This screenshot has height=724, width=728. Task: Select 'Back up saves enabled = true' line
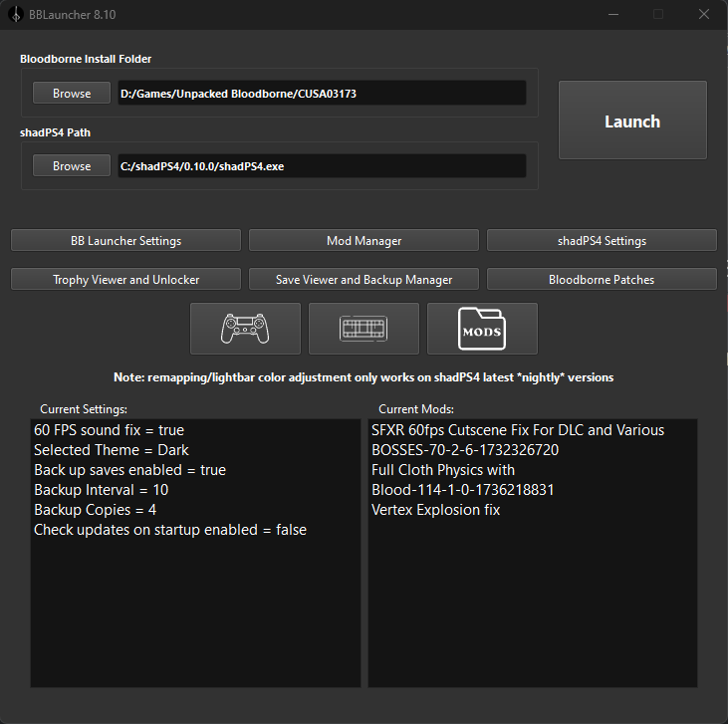pyautogui.click(x=129, y=470)
